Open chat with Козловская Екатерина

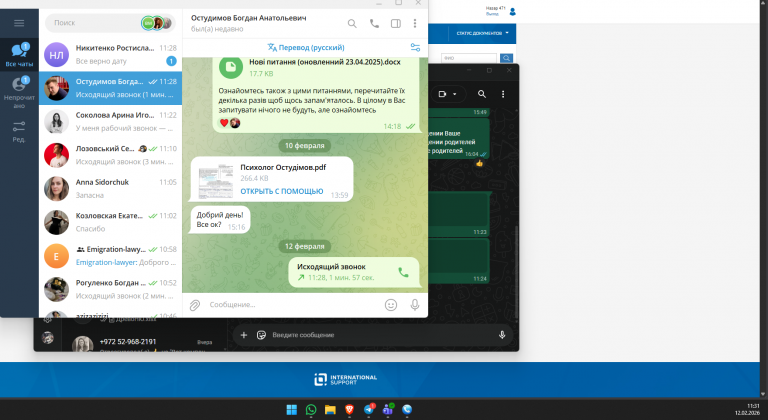click(x=110, y=222)
